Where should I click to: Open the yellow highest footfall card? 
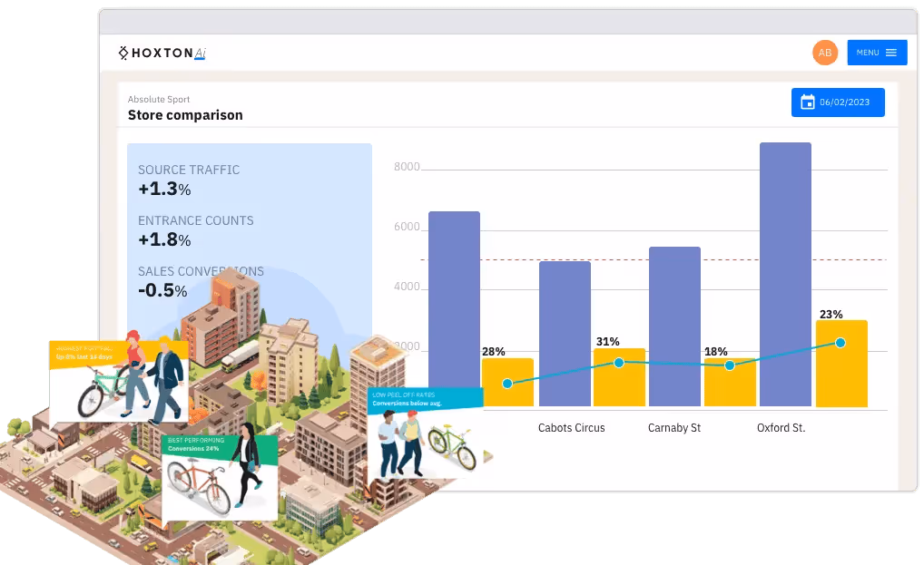tap(118, 380)
